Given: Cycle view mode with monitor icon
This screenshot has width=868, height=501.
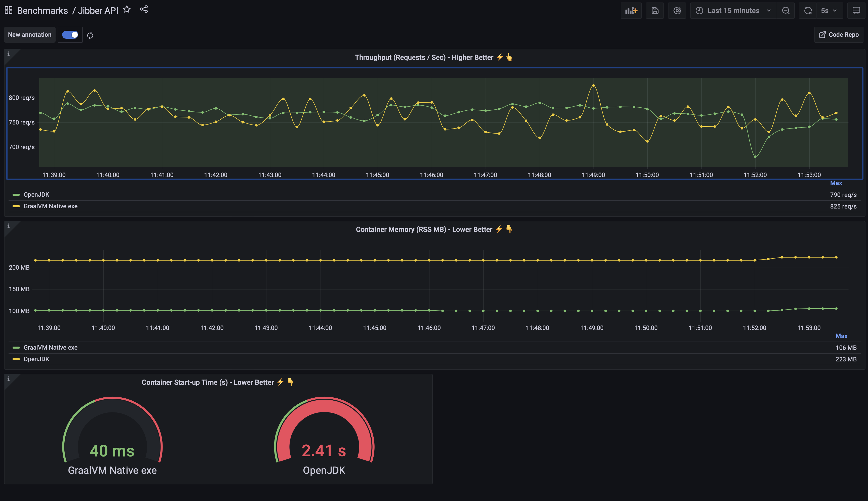Looking at the screenshot, I should click(x=856, y=11).
